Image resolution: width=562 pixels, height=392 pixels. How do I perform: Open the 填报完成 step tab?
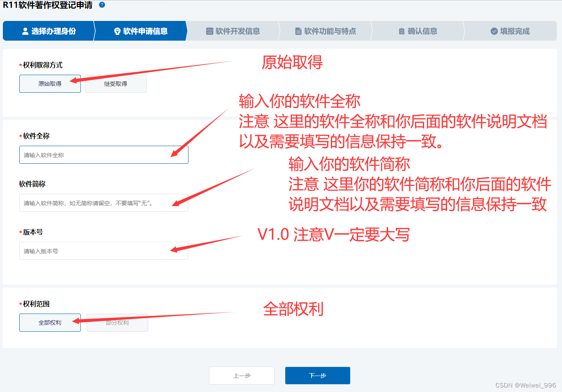pos(510,31)
